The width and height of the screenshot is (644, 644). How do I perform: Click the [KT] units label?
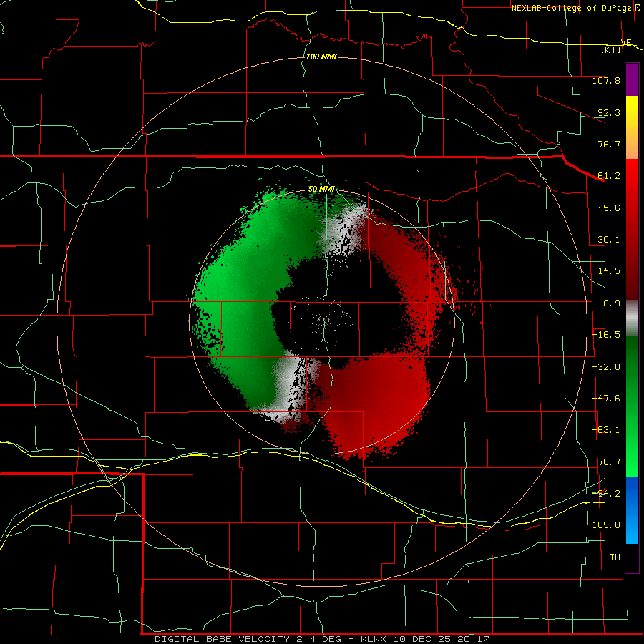(611, 49)
